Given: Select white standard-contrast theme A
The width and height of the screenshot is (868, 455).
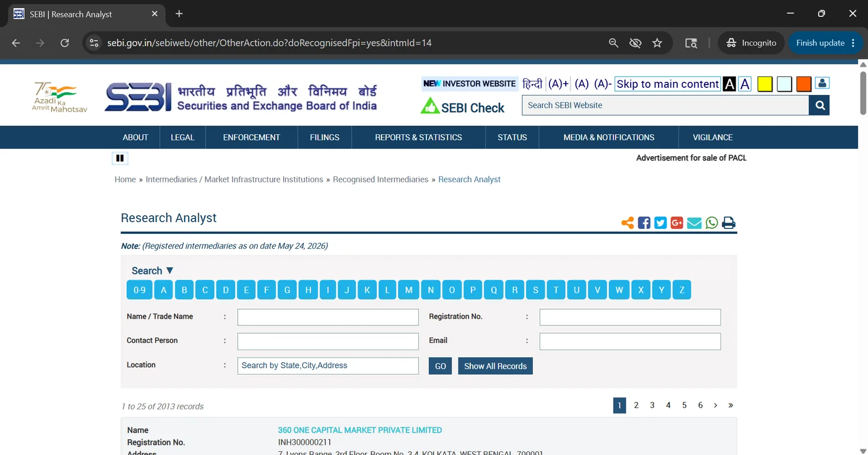Looking at the screenshot, I should click(745, 84).
